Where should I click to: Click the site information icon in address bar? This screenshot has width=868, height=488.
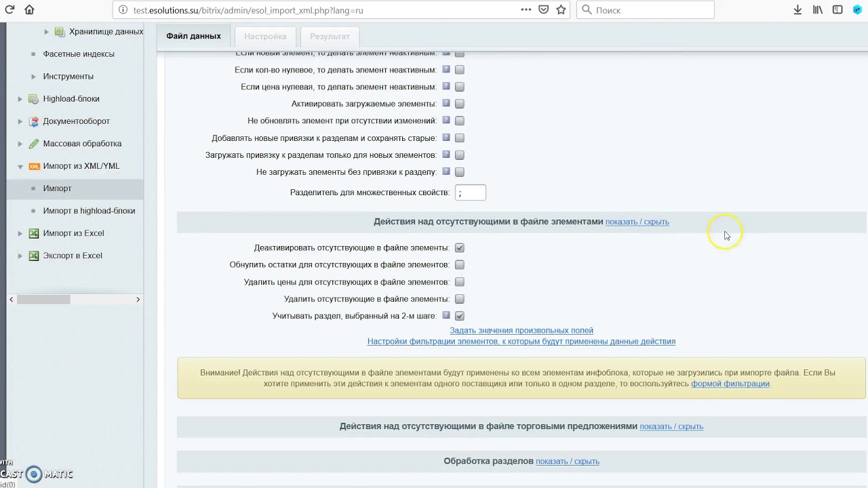[123, 10]
